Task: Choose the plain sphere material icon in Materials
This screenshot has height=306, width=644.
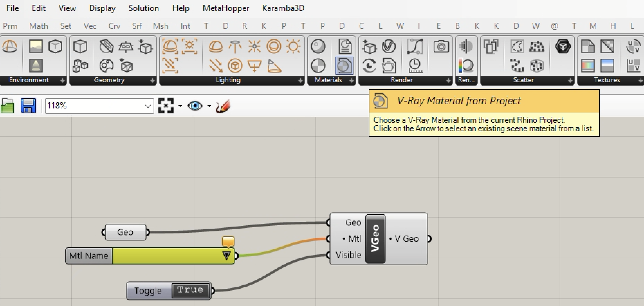Action: click(x=318, y=46)
